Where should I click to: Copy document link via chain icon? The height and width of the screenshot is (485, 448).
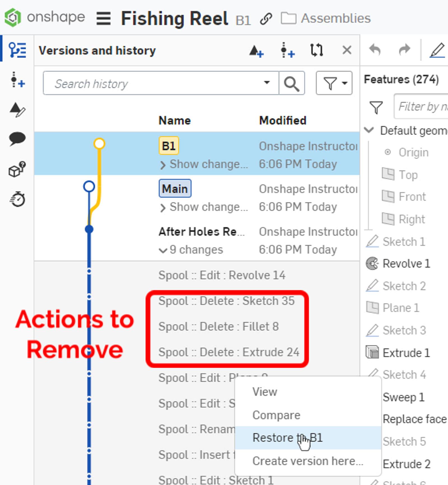coord(266,19)
